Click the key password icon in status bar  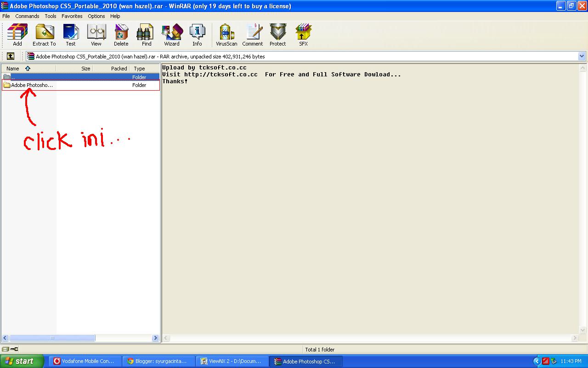[14, 350]
